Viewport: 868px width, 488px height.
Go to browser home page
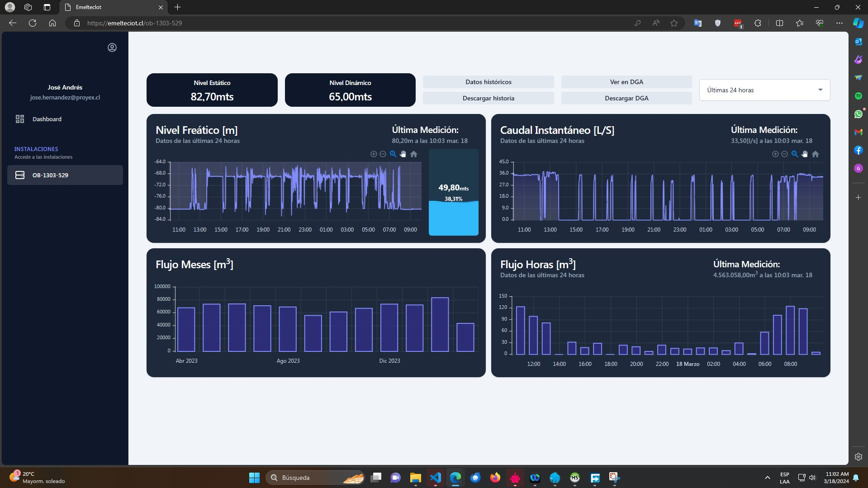point(52,23)
